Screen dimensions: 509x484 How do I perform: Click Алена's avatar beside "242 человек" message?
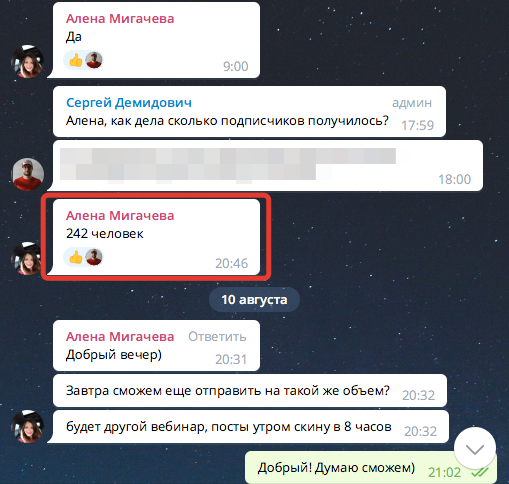[27, 258]
